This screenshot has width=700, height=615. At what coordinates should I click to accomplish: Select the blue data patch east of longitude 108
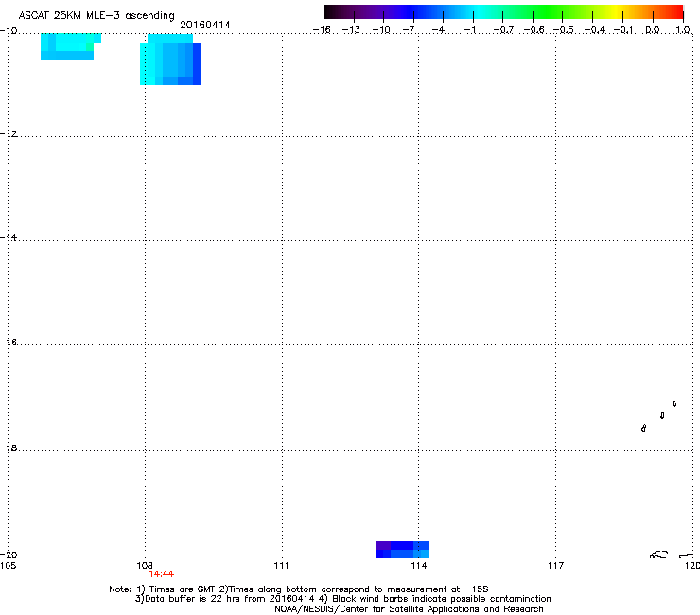170,60
